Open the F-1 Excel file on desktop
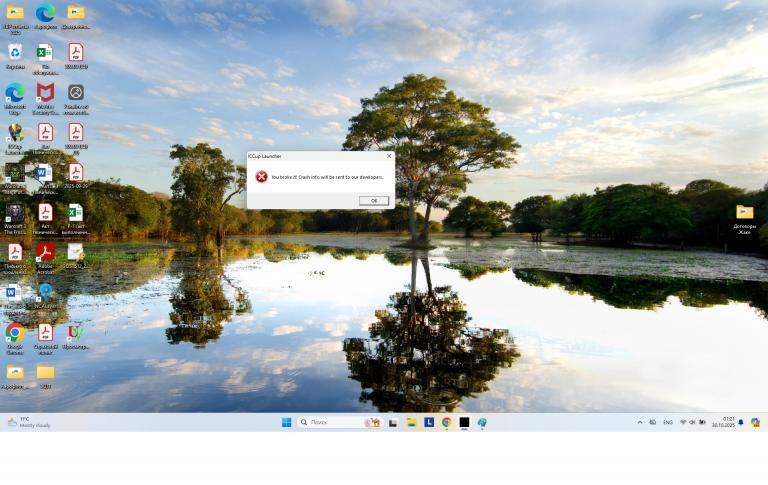Image resolution: width=768 pixels, height=485 pixels. pyautogui.click(x=75, y=219)
